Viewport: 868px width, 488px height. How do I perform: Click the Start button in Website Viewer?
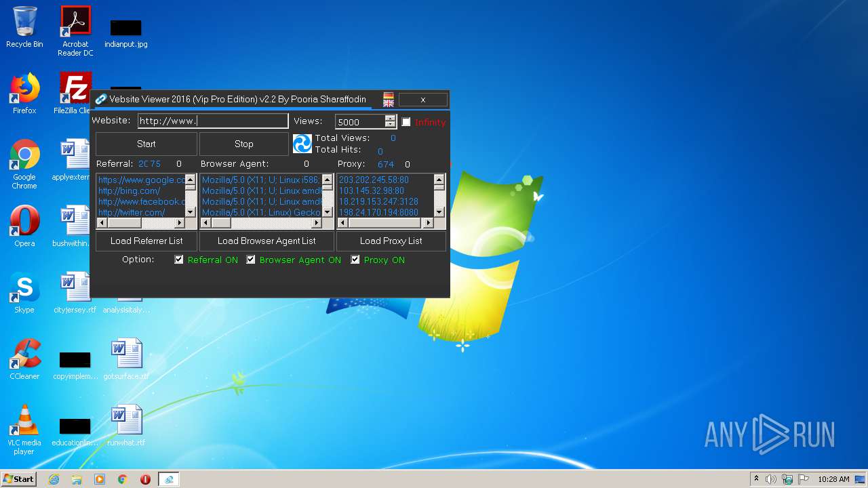point(146,144)
